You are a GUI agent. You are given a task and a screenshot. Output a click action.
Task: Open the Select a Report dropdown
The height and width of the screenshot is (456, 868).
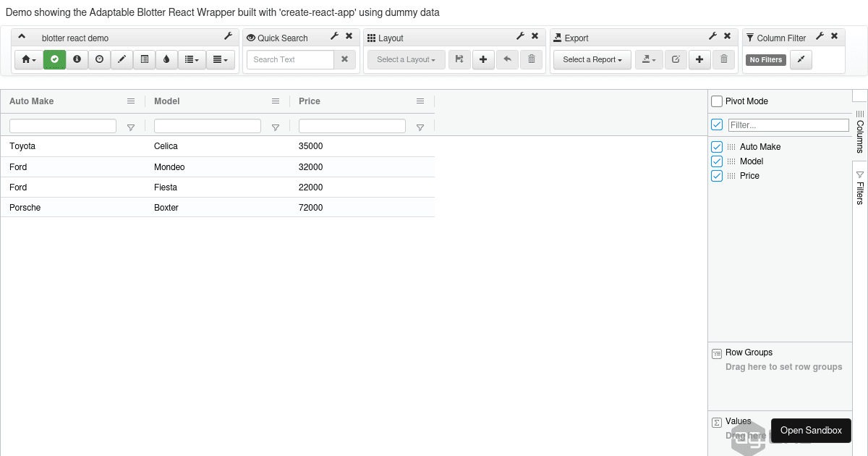point(592,59)
